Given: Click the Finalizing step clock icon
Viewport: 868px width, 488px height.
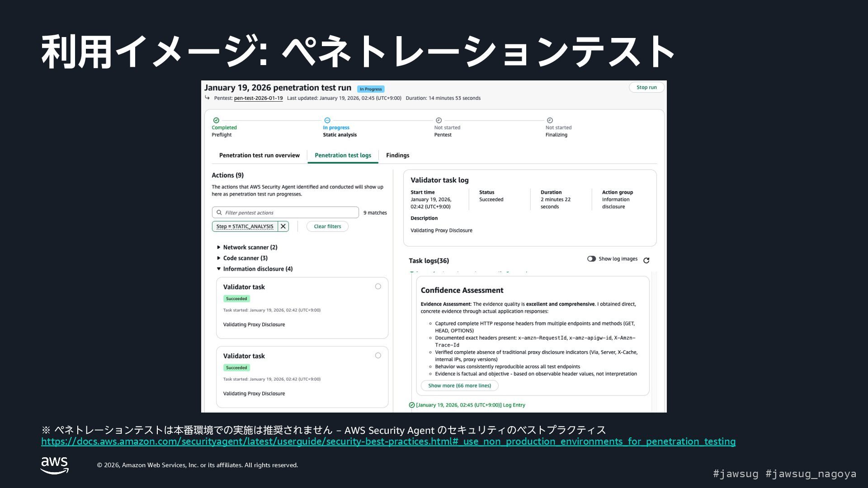Looking at the screenshot, I should coord(550,120).
